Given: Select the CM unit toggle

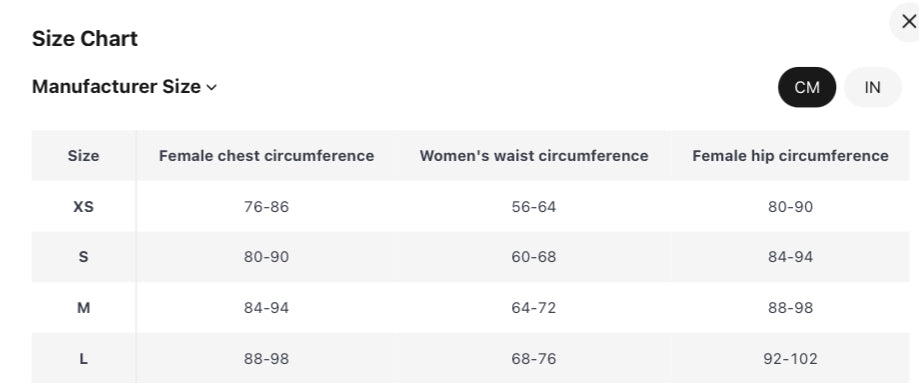Looking at the screenshot, I should [806, 87].
